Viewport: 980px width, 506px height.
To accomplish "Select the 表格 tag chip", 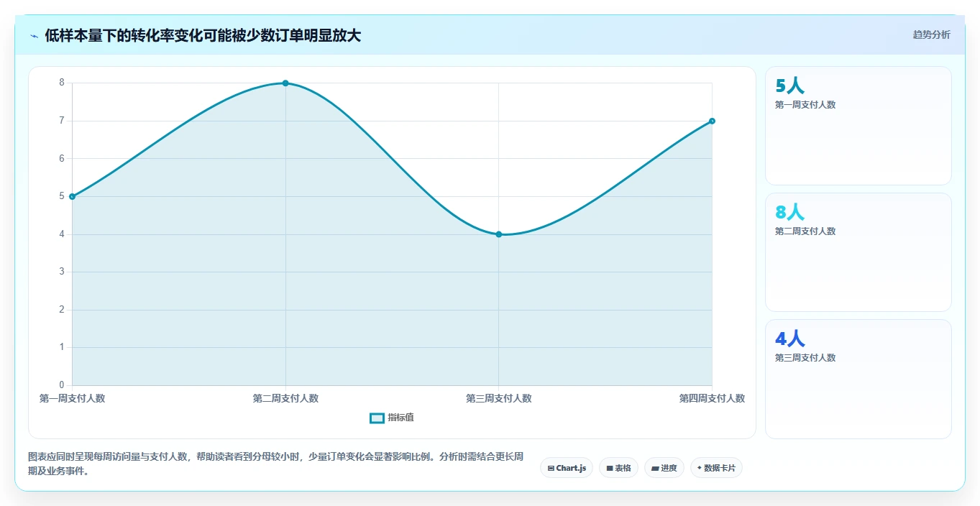I will 618,468.
